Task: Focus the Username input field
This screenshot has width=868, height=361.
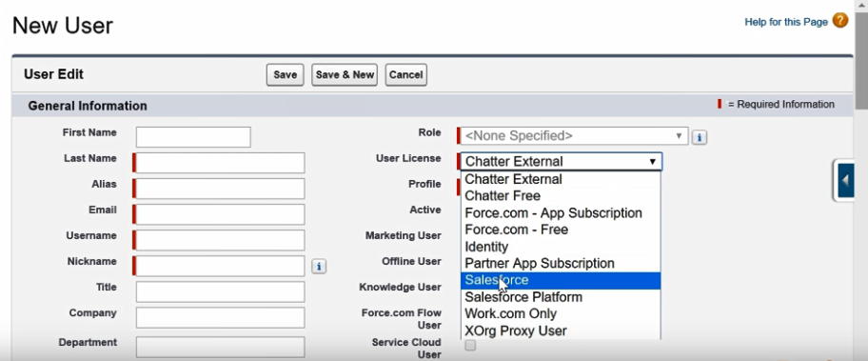Action: (220, 240)
